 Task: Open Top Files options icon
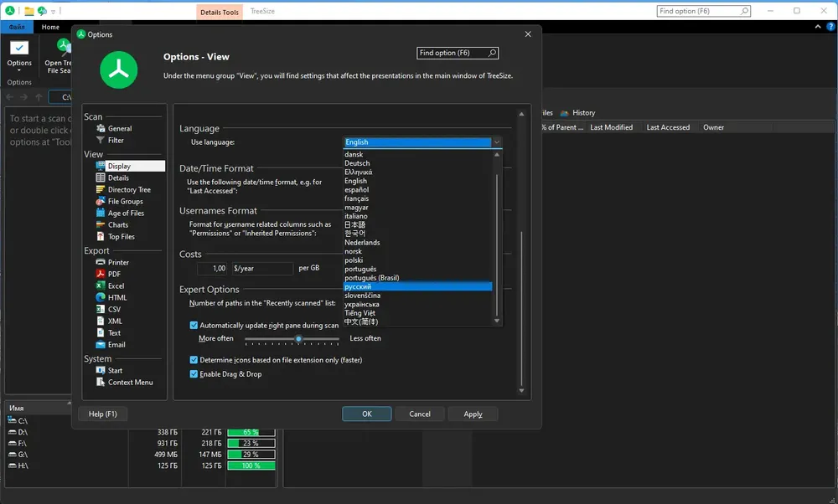click(101, 237)
